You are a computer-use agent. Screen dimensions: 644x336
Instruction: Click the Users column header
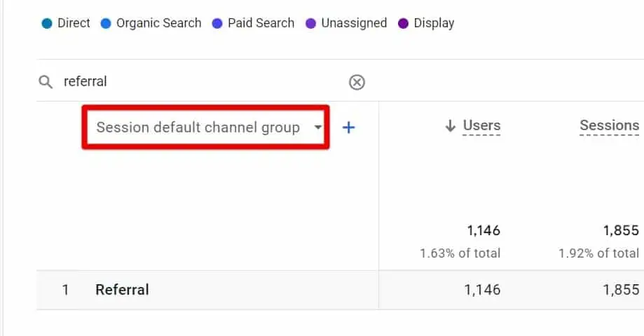pyautogui.click(x=481, y=126)
